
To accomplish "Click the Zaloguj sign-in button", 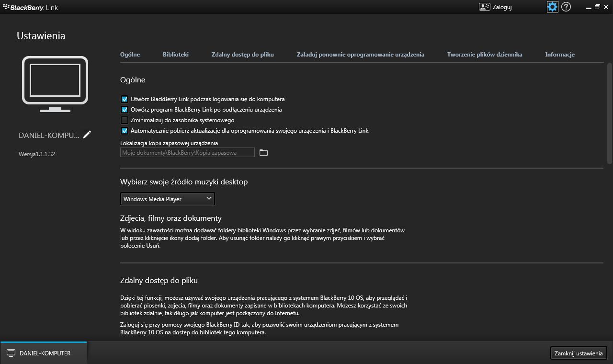I will (495, 7).
